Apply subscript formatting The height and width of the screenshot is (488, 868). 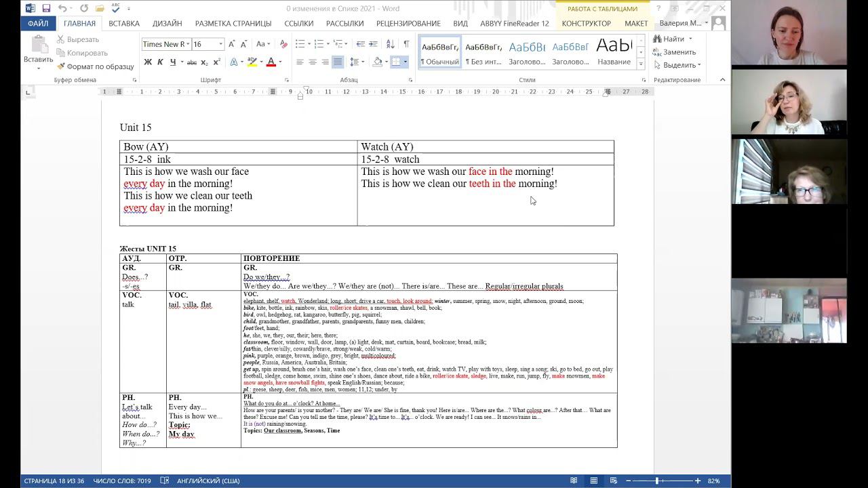pyautogui.click(x=205, y=62)
